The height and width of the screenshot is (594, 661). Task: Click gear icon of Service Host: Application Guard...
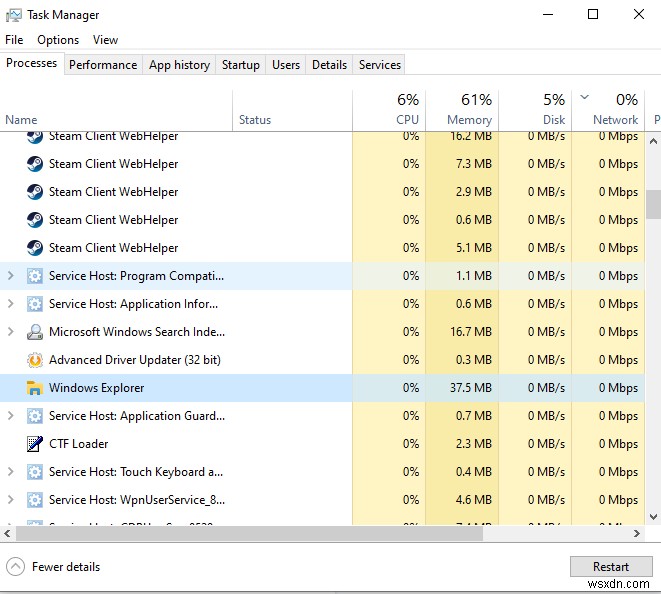(35, 416)
